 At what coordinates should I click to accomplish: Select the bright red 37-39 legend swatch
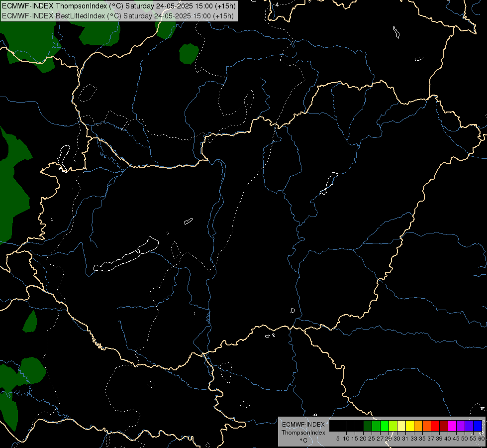coord(435,426)
